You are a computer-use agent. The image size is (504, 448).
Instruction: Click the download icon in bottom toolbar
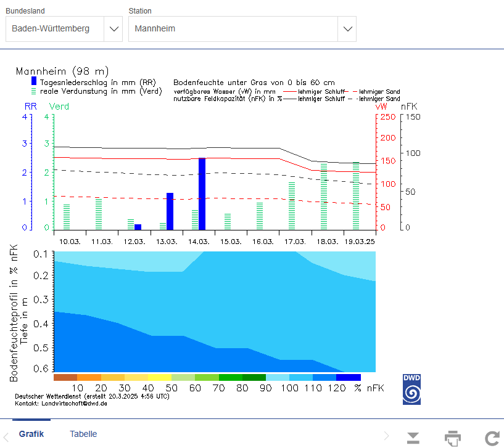click(x=413, y=438)
